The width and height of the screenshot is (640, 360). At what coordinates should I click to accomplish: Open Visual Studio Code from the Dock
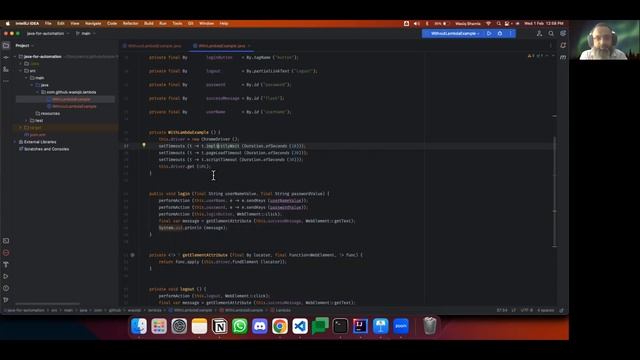point(300,326)
